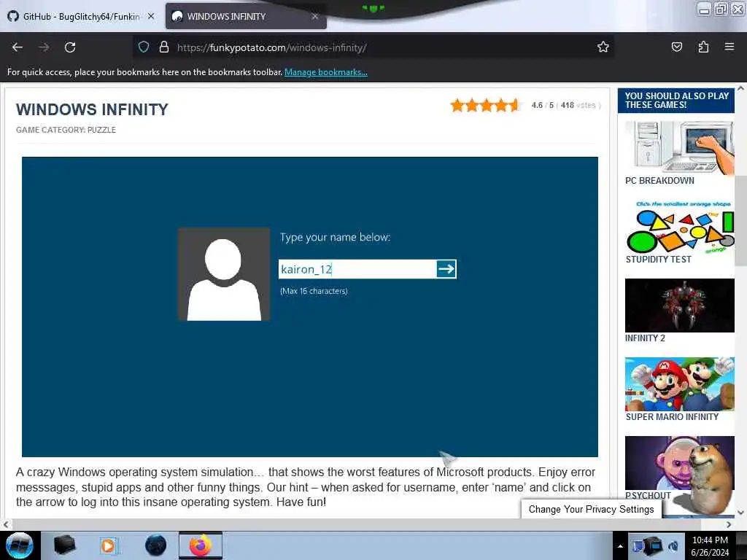Close the GitHub tab
Image resolution: width=747 pixels, height=560 pixels.
click(151, 16)
